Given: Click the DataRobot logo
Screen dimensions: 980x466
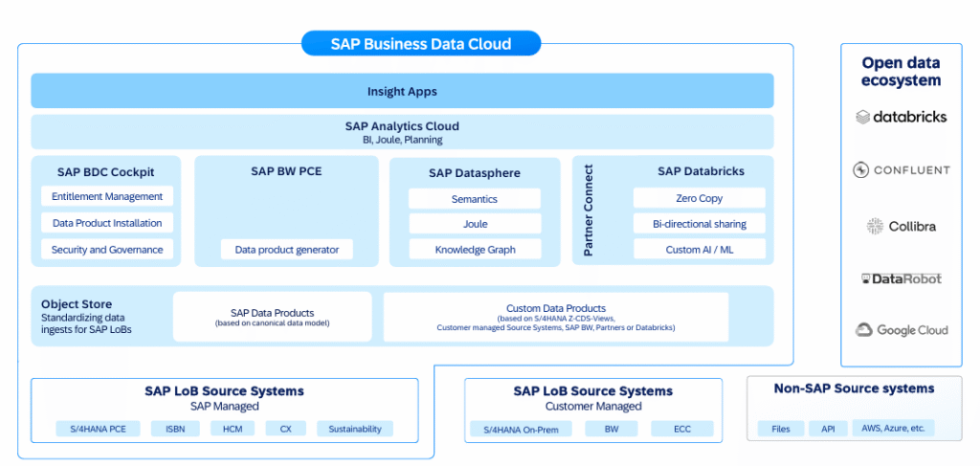Looking at the screenshot, I should point(901,278).
